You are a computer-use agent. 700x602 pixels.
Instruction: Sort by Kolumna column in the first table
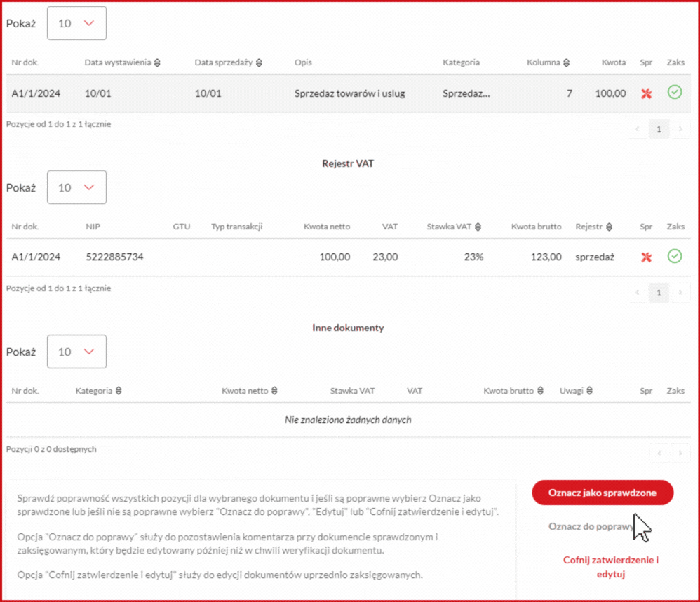pos(548,62)
